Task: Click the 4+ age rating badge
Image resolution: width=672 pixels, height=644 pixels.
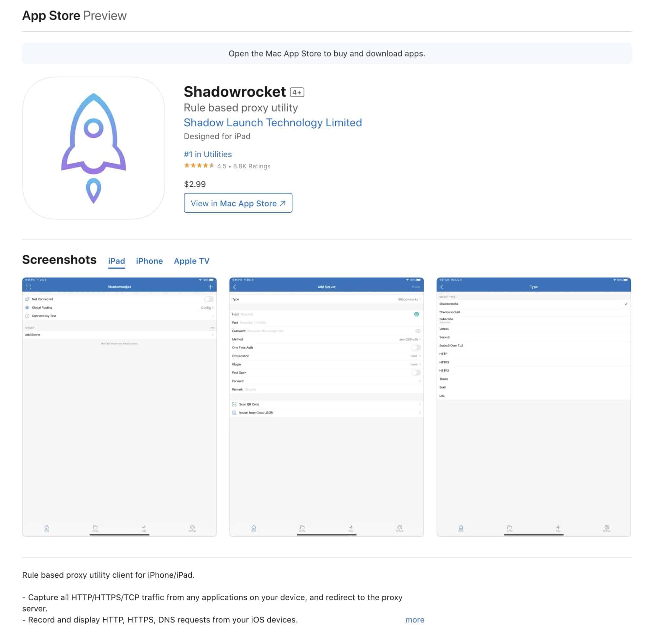Action: click(297, 92)
